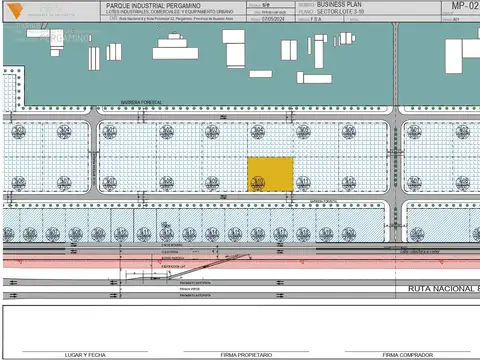Click the yellow highlighted lot
480x360 pixels.
270,174
